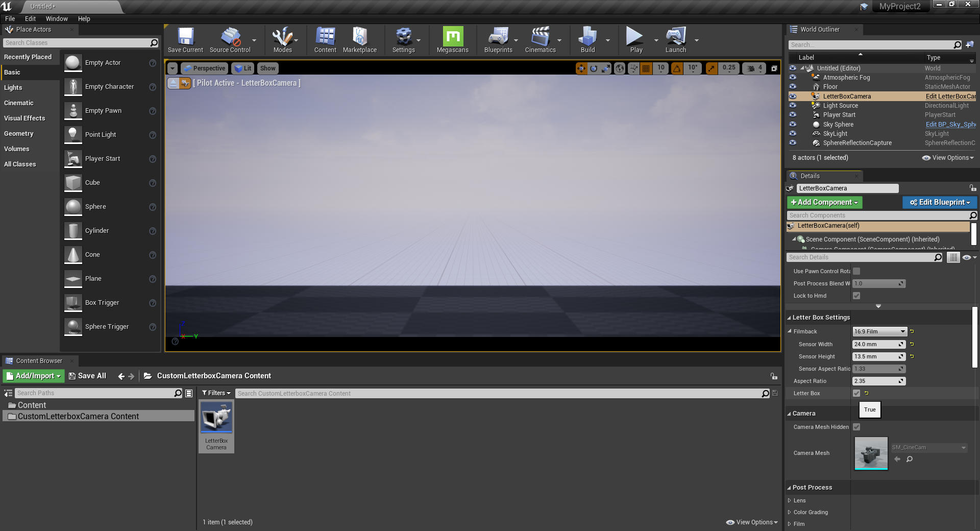This screenshot has height=531, width=980.
Task: Toggle grid snapping icon in viewport
Action: pos(646,68)
